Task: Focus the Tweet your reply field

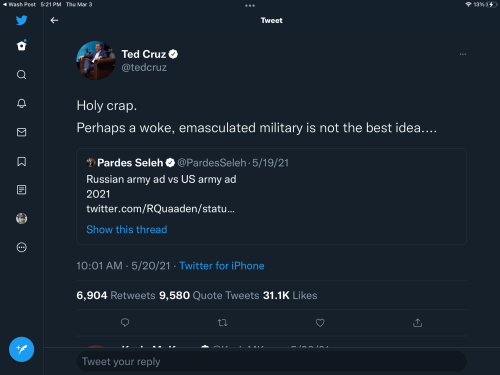Action: coord(272,361)
